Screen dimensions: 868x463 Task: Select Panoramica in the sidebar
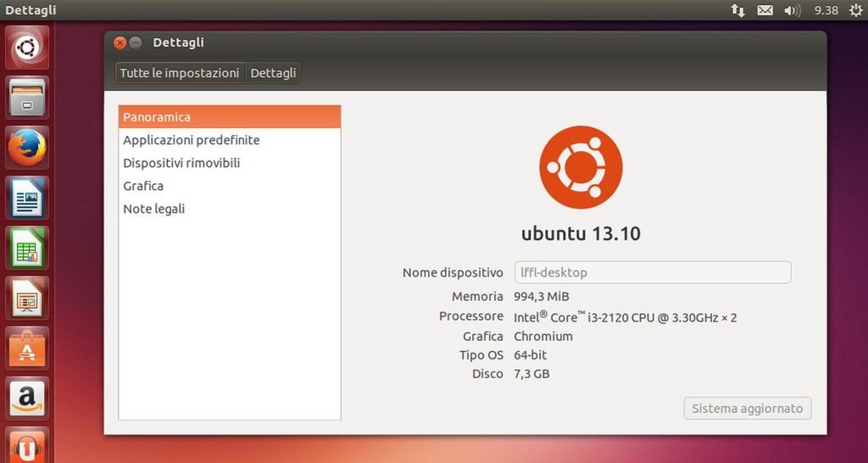pyautogui.click(x=230, y=117)
